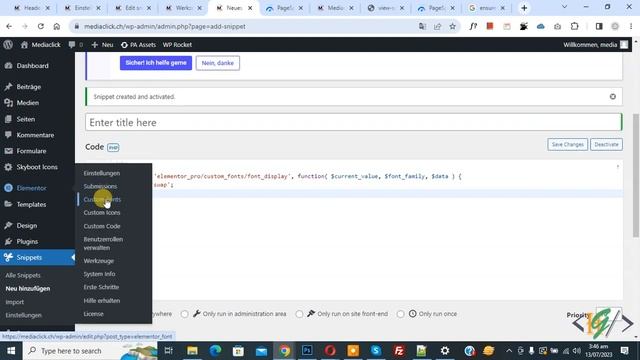Open Benutzerrollen verwalten flyout item
This screenshot has height=360, width=640.
pyautogui.click(x=103, y=243)
